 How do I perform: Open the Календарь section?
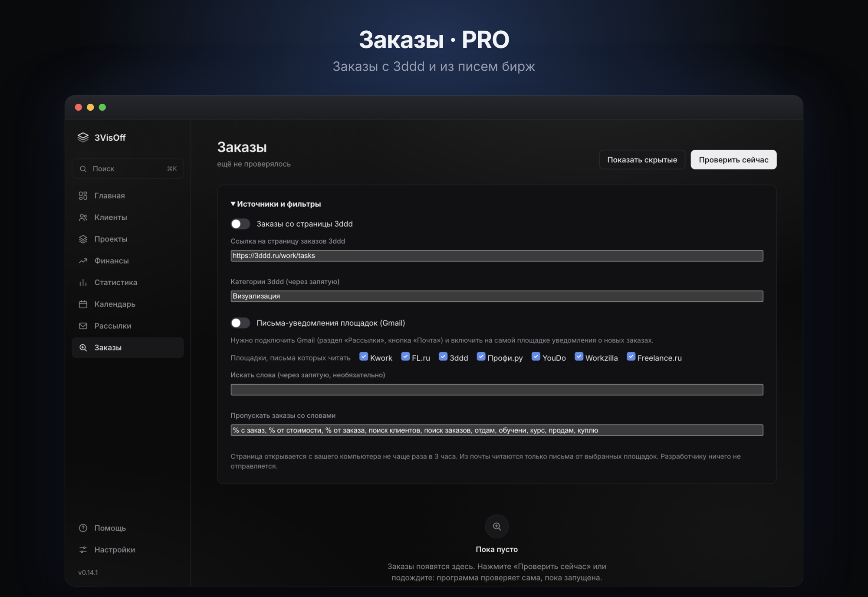point(128,304)
